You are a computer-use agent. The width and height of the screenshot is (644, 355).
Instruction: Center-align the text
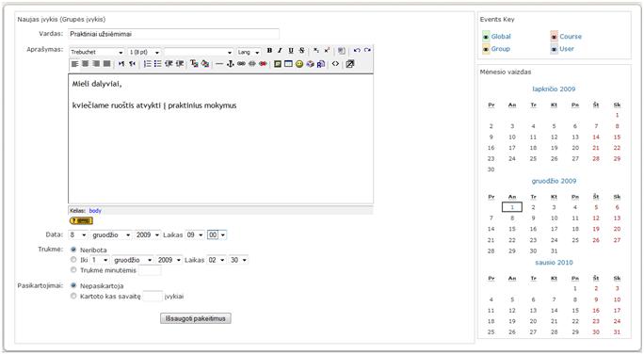(x=85, y=64)
